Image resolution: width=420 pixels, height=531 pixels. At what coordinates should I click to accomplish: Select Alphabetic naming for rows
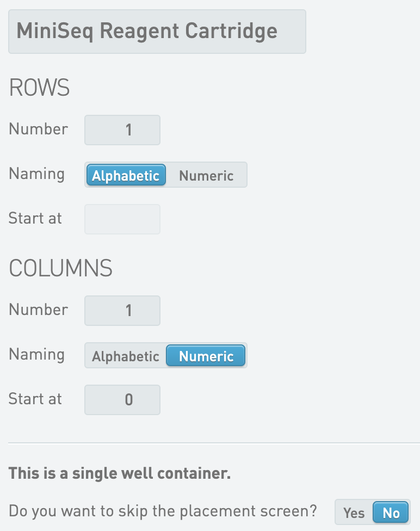click(x=126, y=176)
